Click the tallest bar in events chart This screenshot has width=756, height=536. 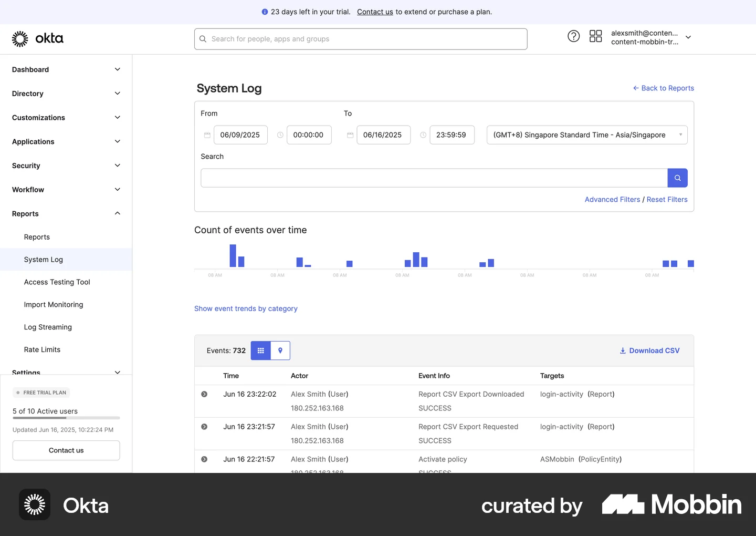click(233, 256)
